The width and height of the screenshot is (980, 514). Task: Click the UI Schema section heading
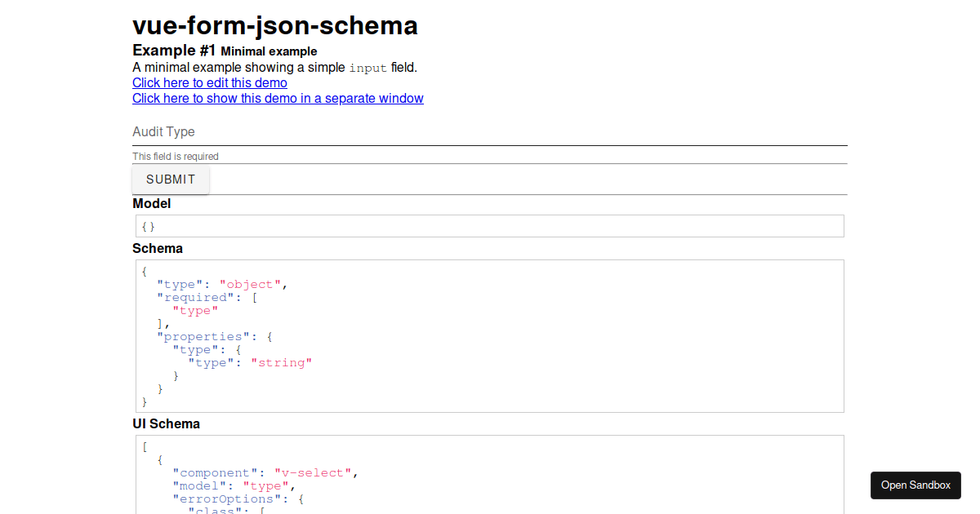(166, 423)
